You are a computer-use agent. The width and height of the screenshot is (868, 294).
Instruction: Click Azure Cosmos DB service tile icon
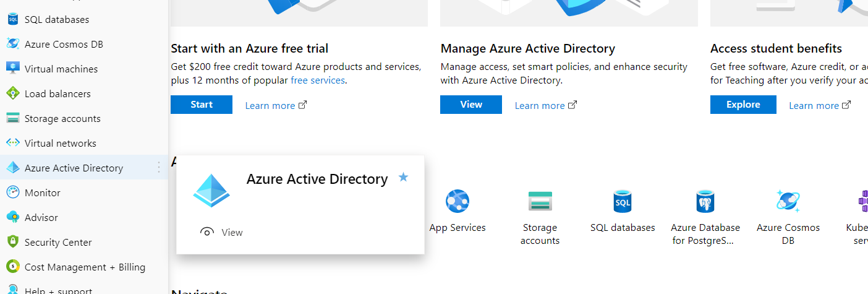(788, 201)
